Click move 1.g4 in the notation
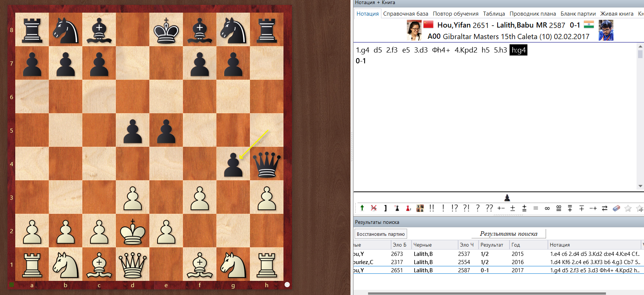Viewport: 644px width, 295px height. pos(362,50)
